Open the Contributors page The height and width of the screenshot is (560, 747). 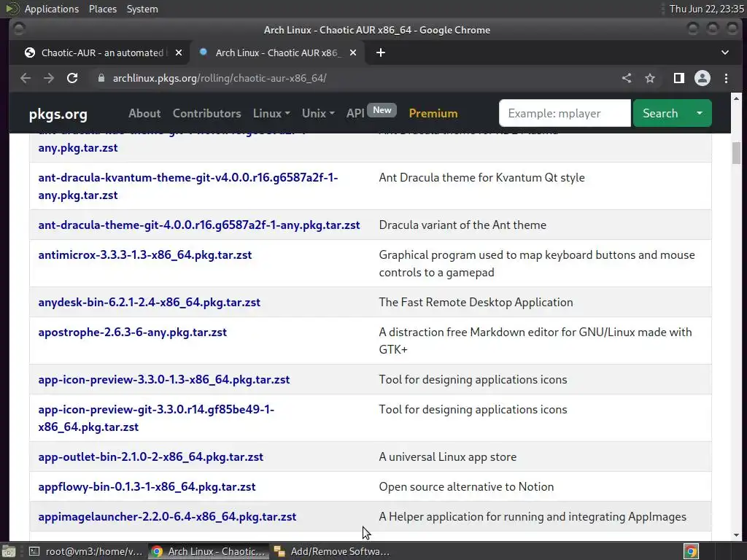pyautogui.click(x=206, y=113)
